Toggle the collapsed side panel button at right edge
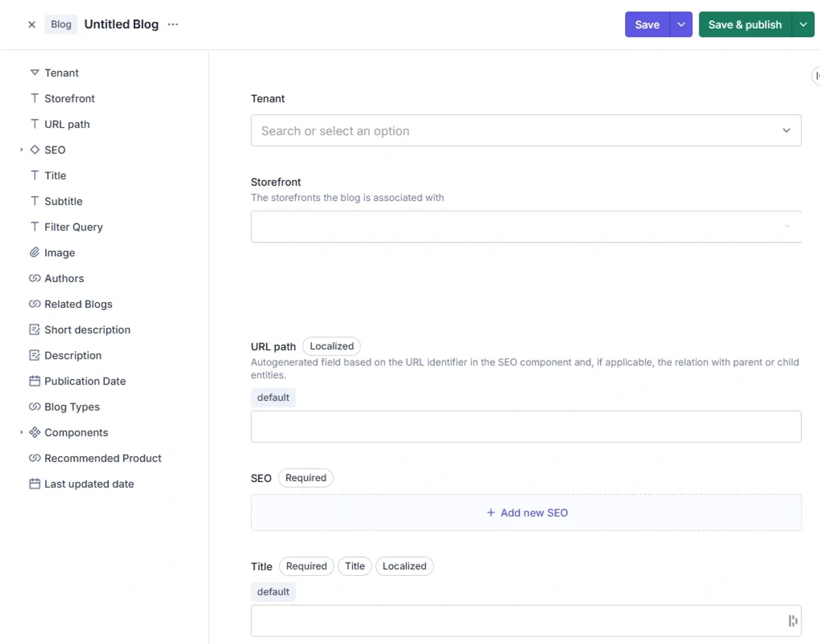The height and width of the screenshot is (644, 820). coord(816,76)
